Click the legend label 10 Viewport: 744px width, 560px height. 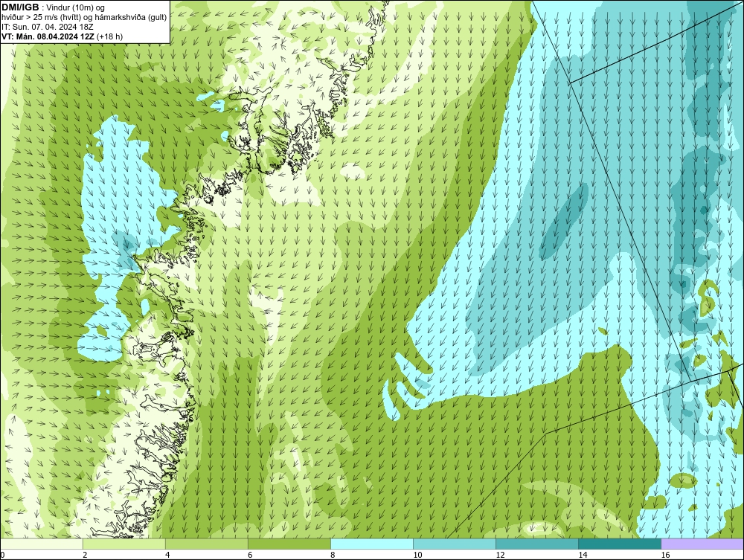point(417,555)
